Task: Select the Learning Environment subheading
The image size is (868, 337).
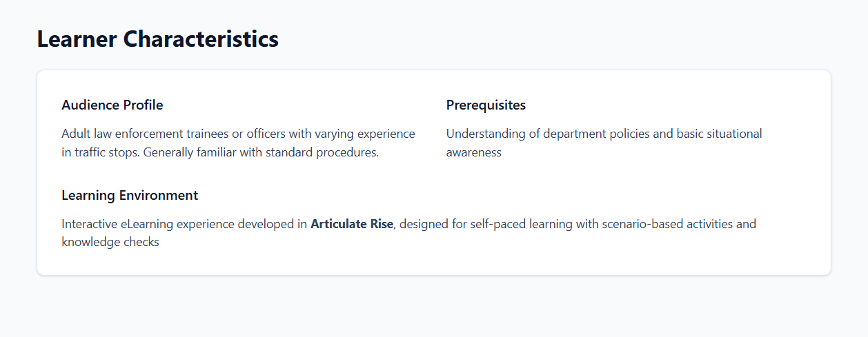Action: tap(130, 195)
